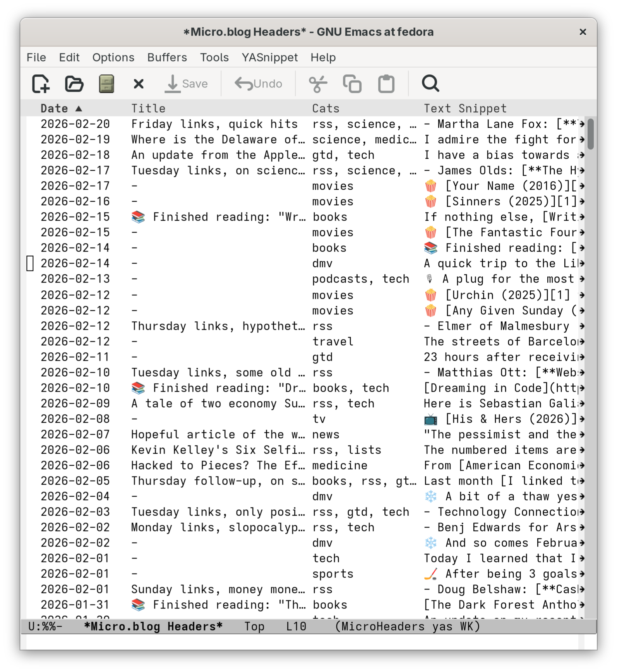This screenshot has height=672, width=617.
Task: Click the Undo toolbar button
Action: (258, 84)
